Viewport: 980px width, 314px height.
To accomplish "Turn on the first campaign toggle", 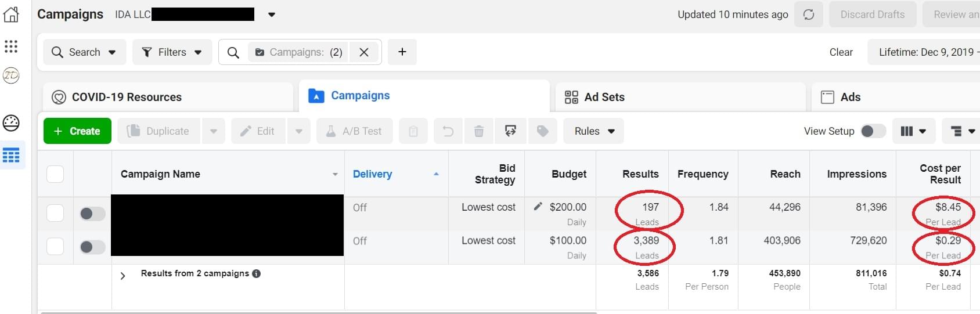I will [x=92, y=214].
